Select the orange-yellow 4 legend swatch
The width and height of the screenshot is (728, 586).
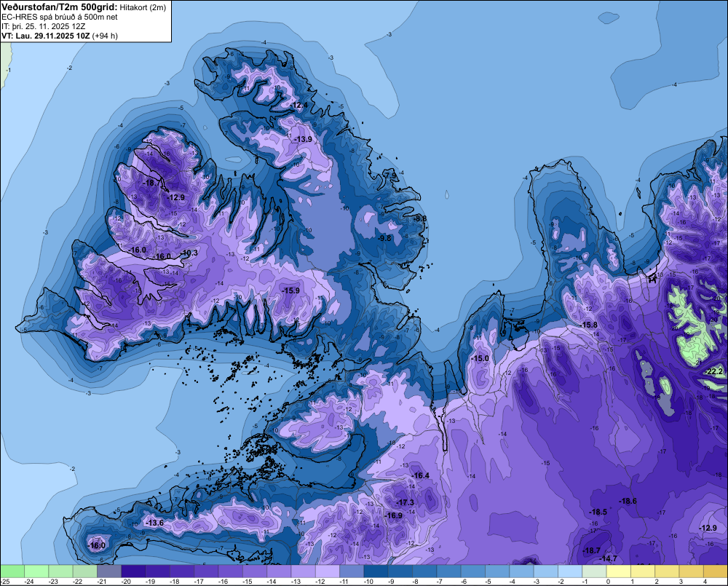click(x=715, y=571)
